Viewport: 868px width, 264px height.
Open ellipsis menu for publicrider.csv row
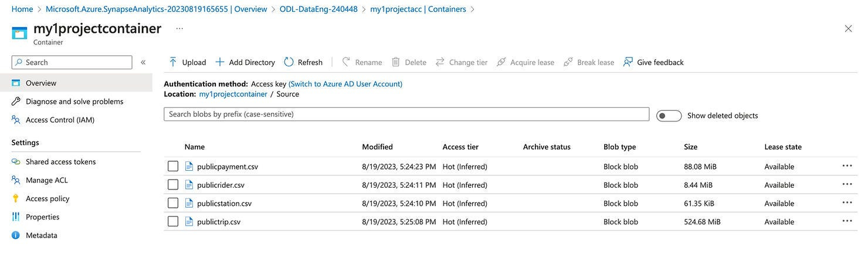point(847,184)
